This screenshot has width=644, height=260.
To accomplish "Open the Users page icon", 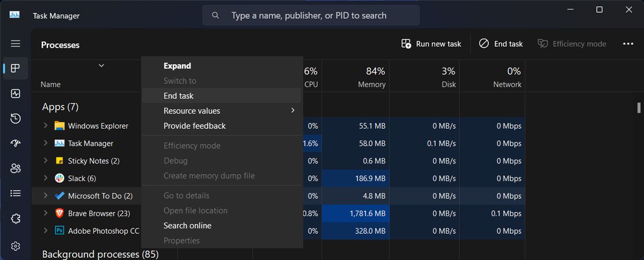I will pyautogui.click(x=16, y=168).
